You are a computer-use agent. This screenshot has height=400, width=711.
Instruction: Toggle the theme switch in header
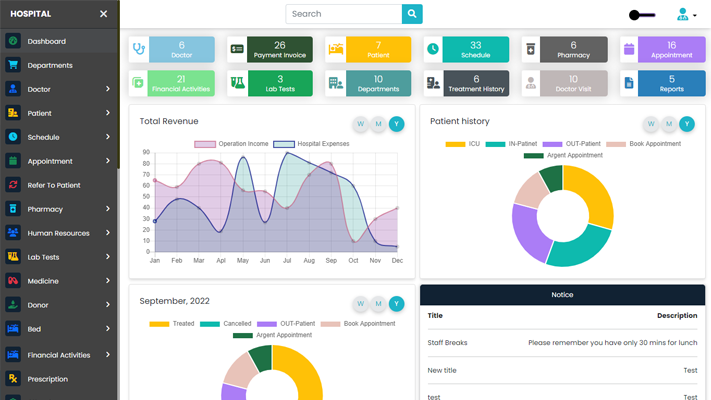642,15
